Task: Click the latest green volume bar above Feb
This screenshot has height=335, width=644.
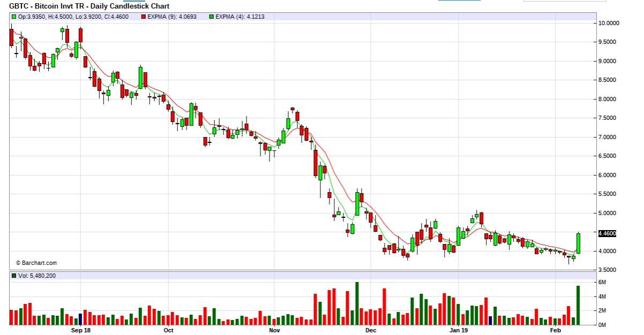Action: click(578, 305)
